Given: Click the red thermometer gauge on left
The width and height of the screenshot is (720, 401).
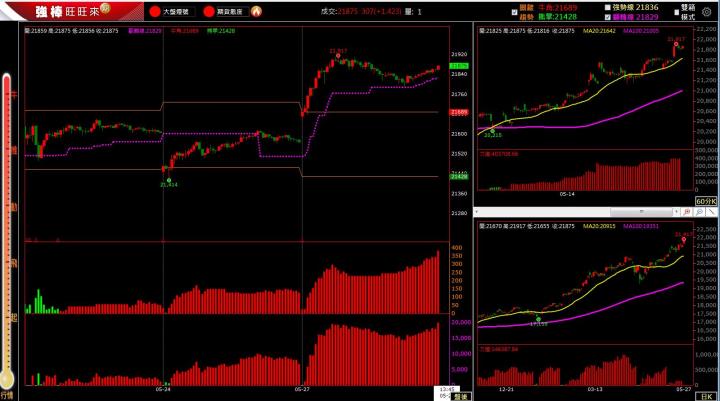Looking at the screenshot, I should (x=8, y=230).
